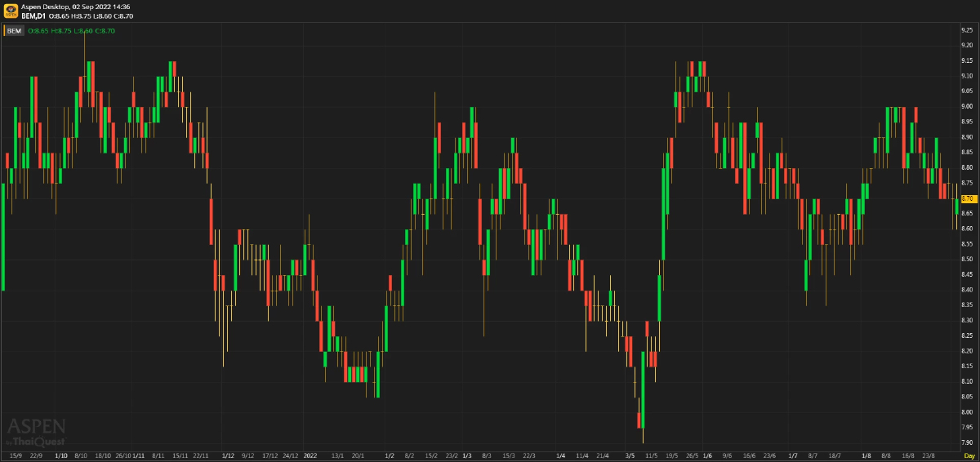This screenshot has height=462, width=980.
Task: Click the 8.50 level on price axis
Action: pos(967,259)
